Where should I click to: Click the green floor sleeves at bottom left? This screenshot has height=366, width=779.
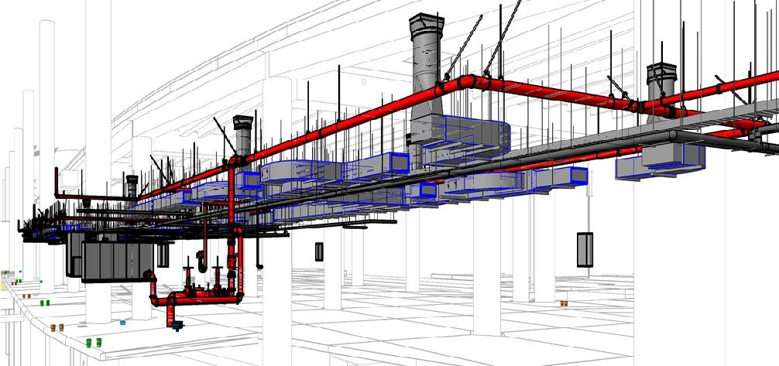click(x=93, y=342)
